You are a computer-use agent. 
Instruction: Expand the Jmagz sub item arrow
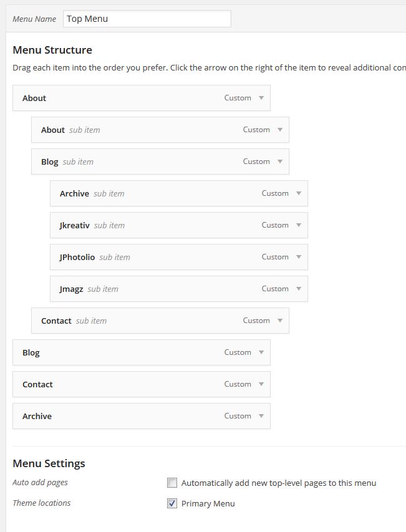(x=299, y=289)
